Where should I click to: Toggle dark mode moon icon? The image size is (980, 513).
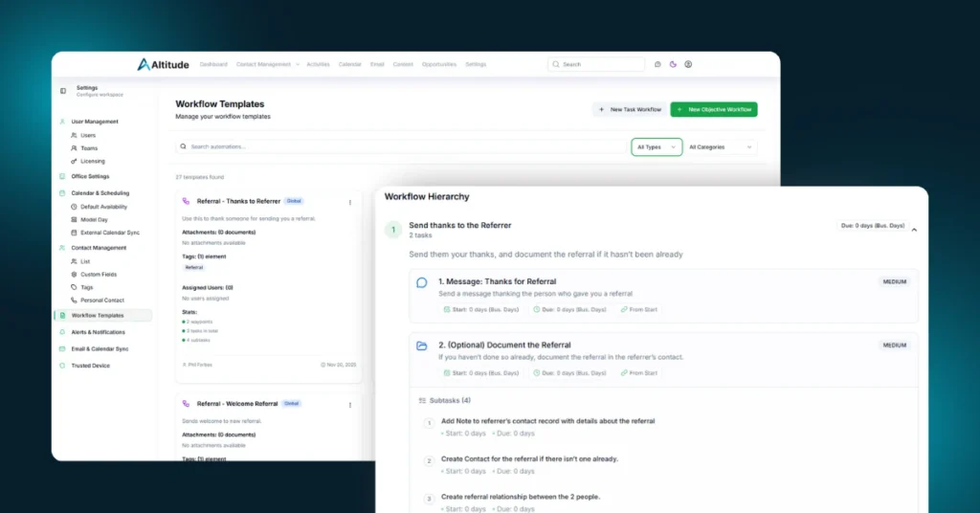click(x=673, y=64)
